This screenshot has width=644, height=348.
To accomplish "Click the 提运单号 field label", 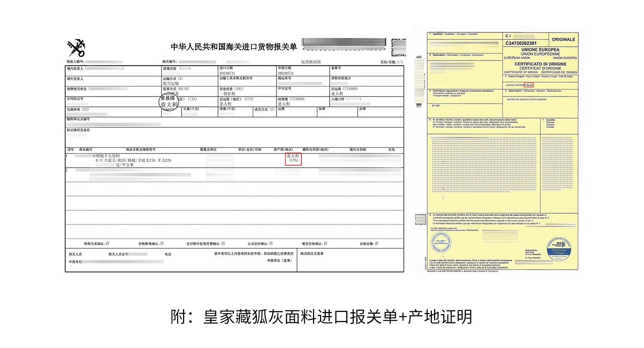I will point(285,79).
